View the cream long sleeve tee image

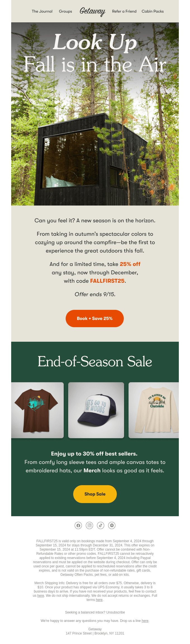tap(154, 410)
